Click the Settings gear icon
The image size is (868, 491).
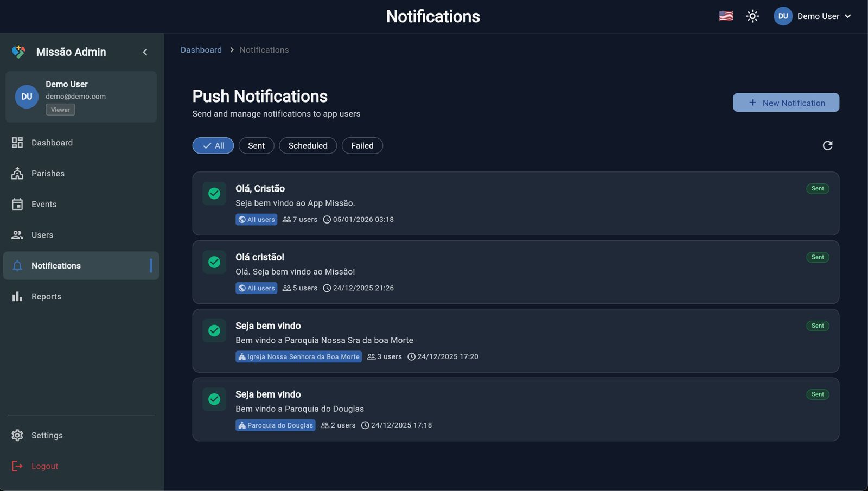[17, 435]
